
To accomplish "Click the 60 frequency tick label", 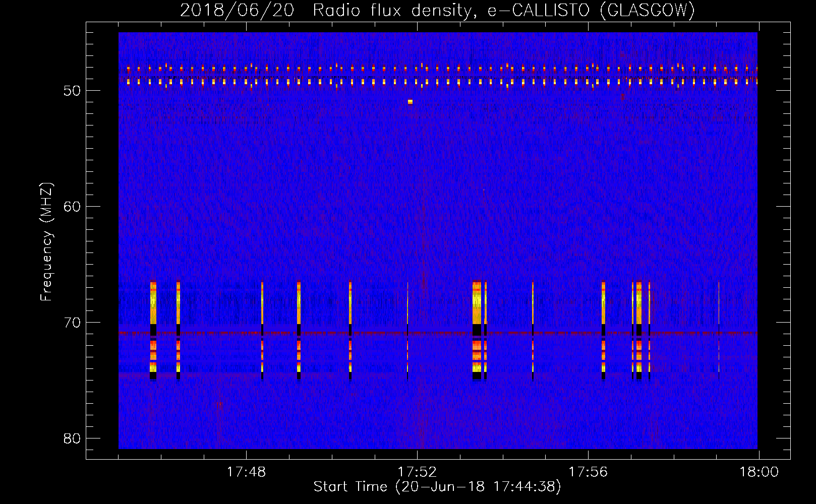I will click(x=72, y=207).
